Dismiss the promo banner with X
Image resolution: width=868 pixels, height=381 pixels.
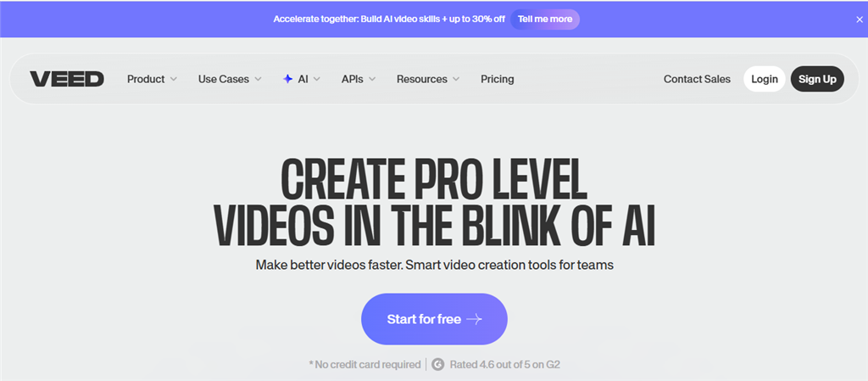click(x=860, y=19)
